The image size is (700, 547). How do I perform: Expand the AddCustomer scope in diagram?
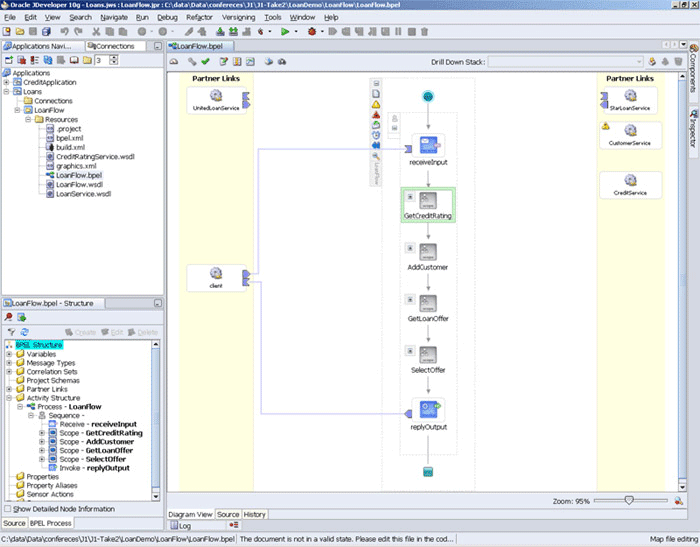point(409,246)
